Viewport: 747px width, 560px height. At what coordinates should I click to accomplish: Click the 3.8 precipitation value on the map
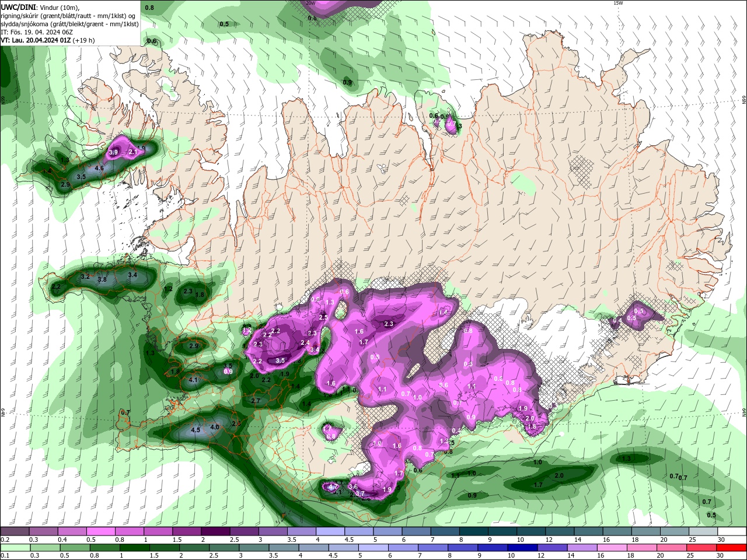(102, 280)
